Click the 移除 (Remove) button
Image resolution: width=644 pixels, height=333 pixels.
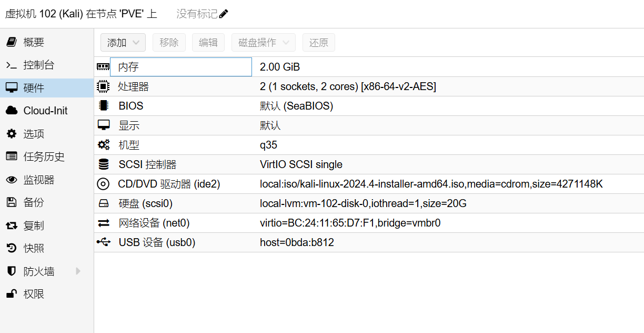(169, 43)
